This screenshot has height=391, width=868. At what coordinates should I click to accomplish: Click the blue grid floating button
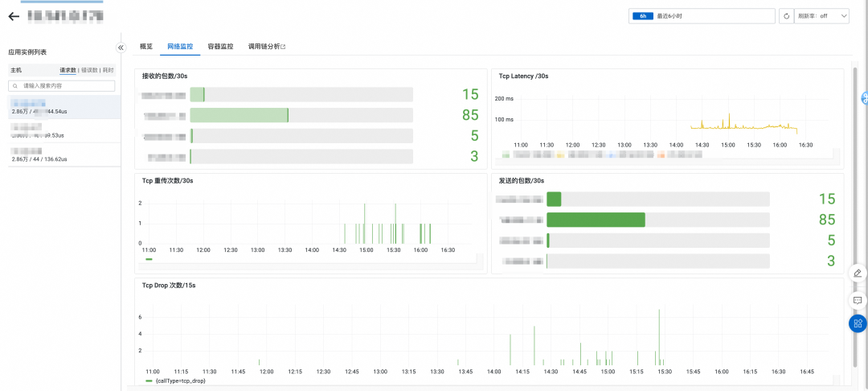click(x=858, y=323)
